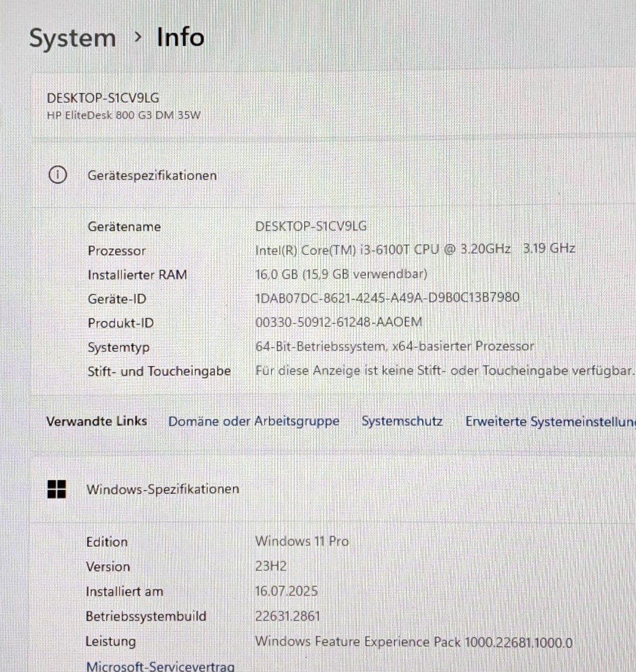The image size is (636, 672).
Task: Click DESKTOP-S1CV9LG heading in the top card
Action: (x=103, y=98)
